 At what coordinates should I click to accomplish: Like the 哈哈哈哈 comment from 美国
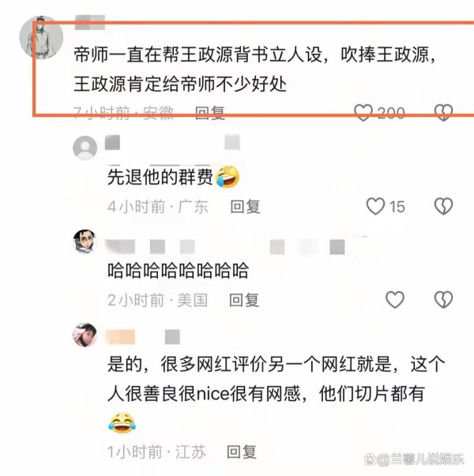tap(395, 300)
